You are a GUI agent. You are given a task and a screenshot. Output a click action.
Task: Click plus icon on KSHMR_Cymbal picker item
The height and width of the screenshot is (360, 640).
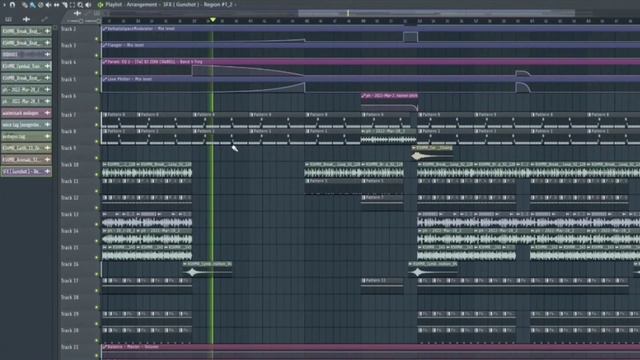coord(47,66)
